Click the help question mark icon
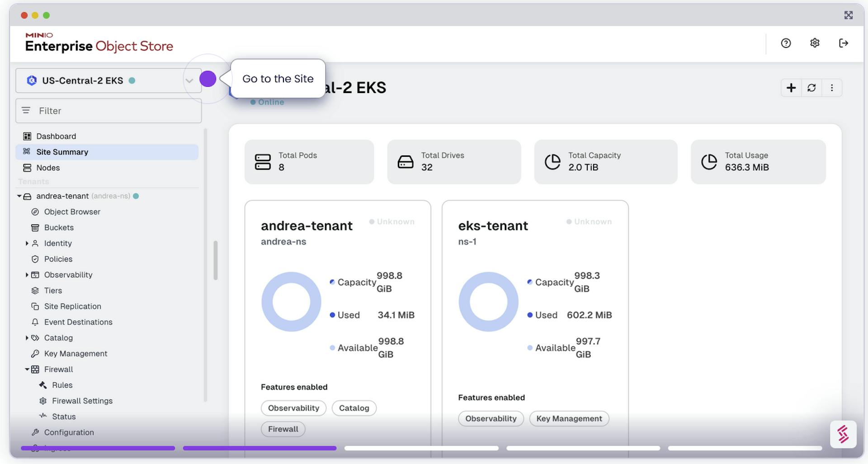 [x=786, y=43]
